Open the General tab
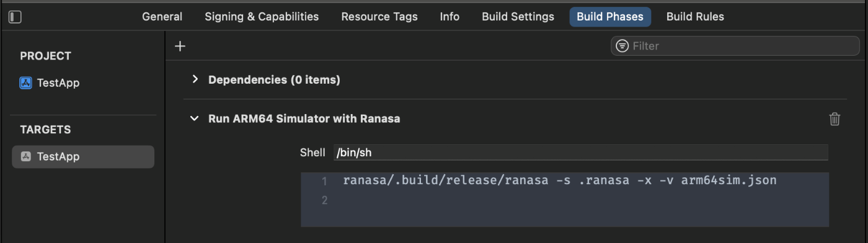This screenshot has height=243, width=868. 162,17
